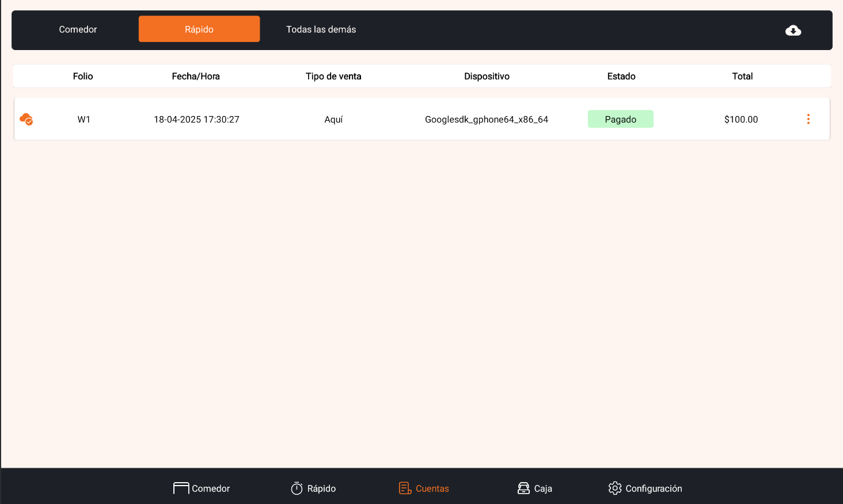Click the cloud download icon
This screenshot has height=504, width=843.
pos(793,30)
